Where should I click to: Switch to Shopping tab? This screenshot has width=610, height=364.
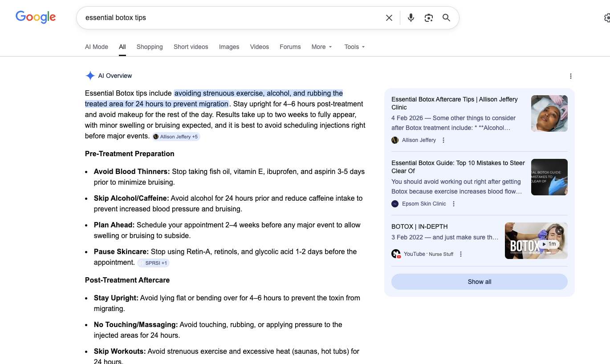(150, 47)
